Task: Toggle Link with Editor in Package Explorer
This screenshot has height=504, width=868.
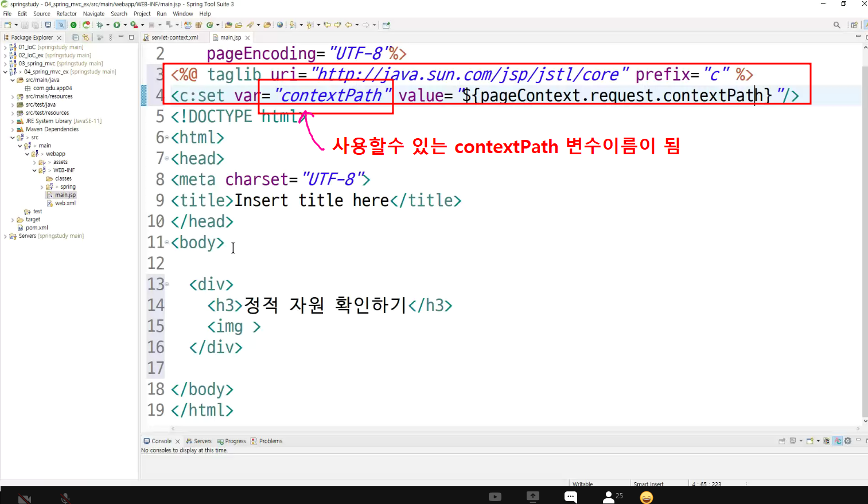Action: pos(85,37)
